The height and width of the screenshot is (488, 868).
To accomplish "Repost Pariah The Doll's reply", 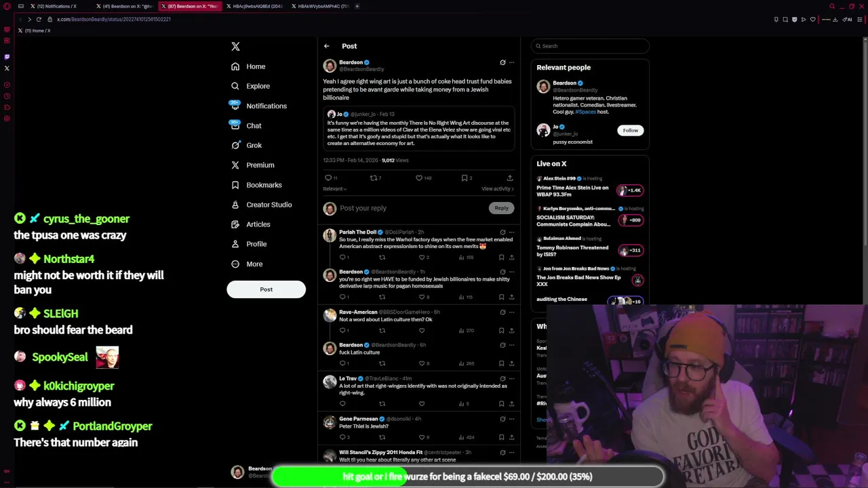I will click(382, 257).
